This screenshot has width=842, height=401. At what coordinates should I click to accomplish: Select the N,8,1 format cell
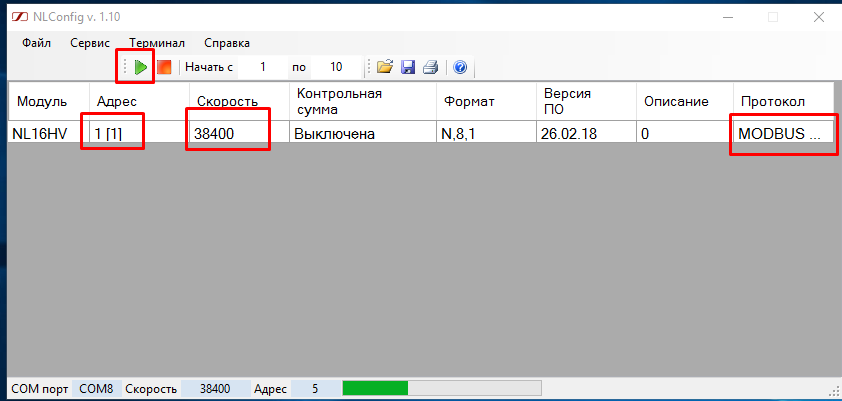pyautogui.click(x=486, y=132)
